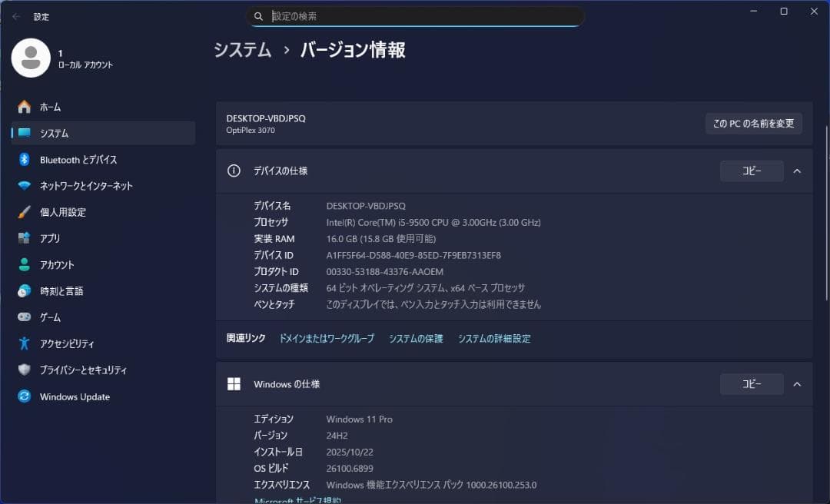Collapse the Windows の仕様 section

click(x=797, y=384)
